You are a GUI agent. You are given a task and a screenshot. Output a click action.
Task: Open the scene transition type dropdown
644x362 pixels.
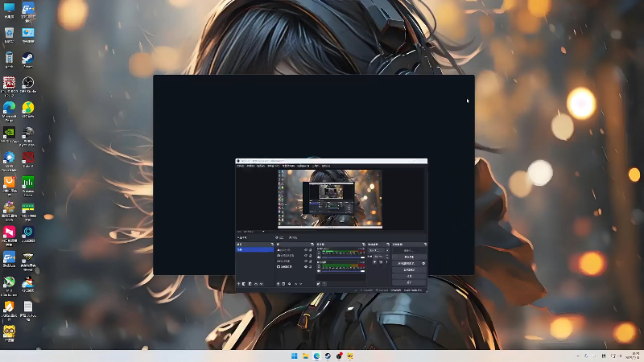[378, 250]
